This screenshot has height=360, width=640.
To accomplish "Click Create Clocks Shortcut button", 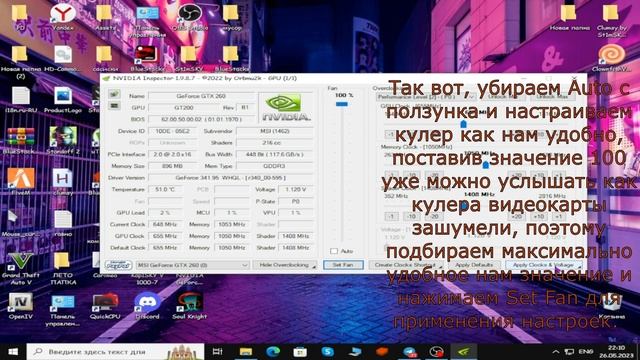I will (406, 265).
